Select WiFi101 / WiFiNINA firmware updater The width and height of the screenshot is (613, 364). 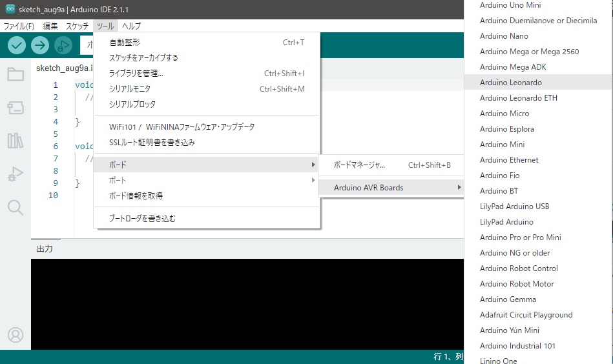(207, 127)
